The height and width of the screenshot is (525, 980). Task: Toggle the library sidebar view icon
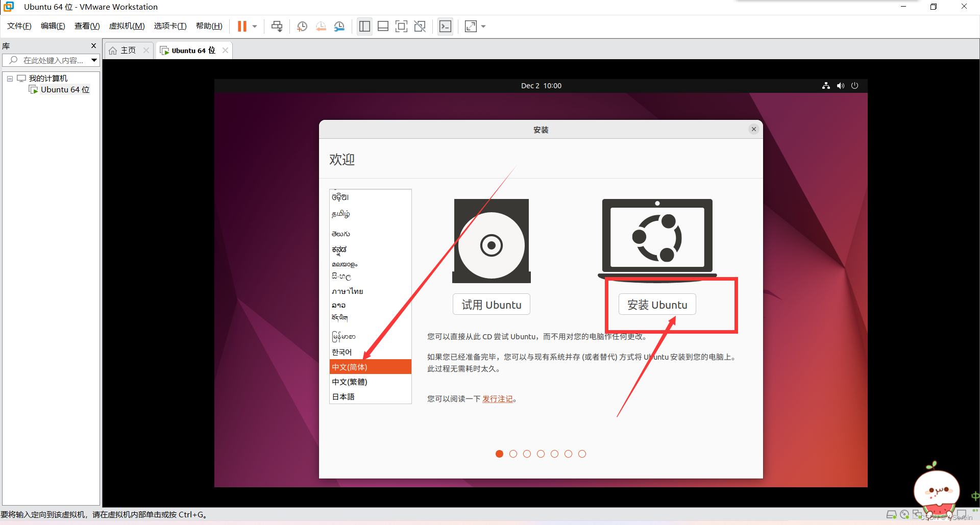[x=364, y=27]
